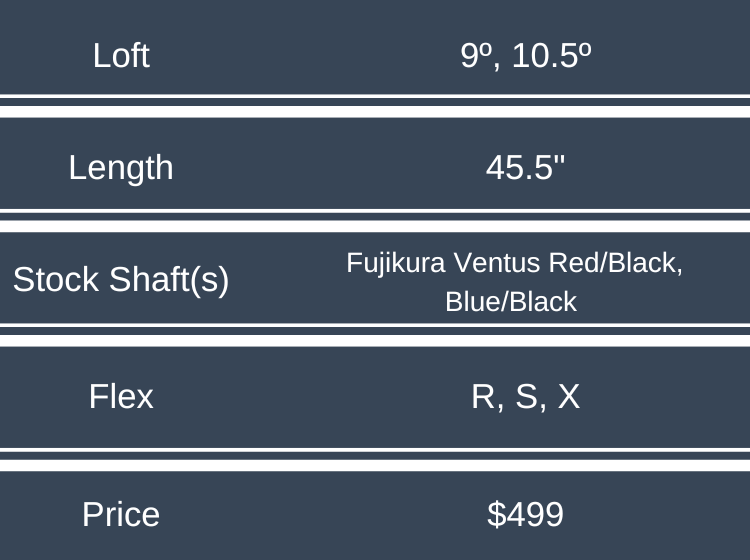The width and height of the screenshot is (750, 560).
Task: Select the $499 price value
Action: click(526, 514)
